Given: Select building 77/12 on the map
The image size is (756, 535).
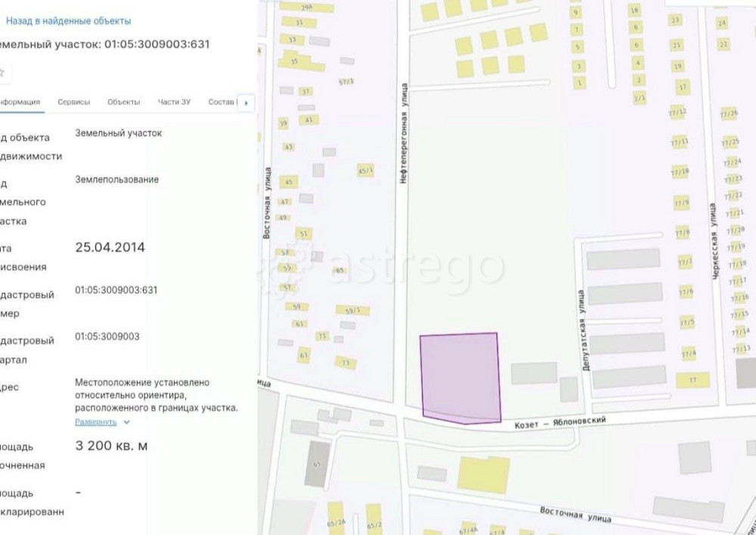Looking at the screenshot, I should pos(680,113).
